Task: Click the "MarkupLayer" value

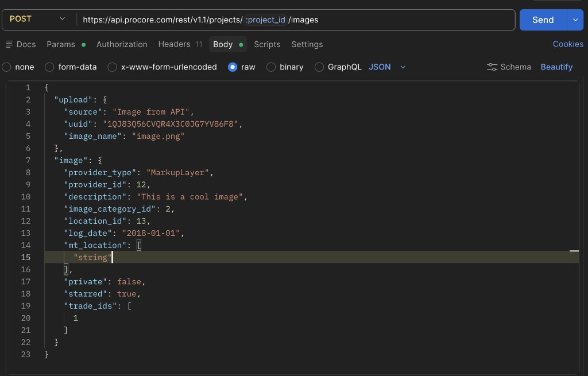Action: point(177,172)
